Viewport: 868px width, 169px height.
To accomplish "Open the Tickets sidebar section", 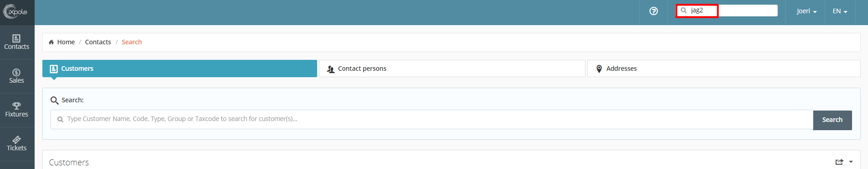I will 17,144.
